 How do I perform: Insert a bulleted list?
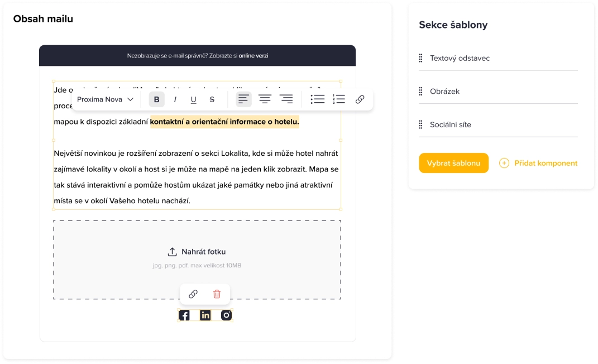(x=317, y=99)
